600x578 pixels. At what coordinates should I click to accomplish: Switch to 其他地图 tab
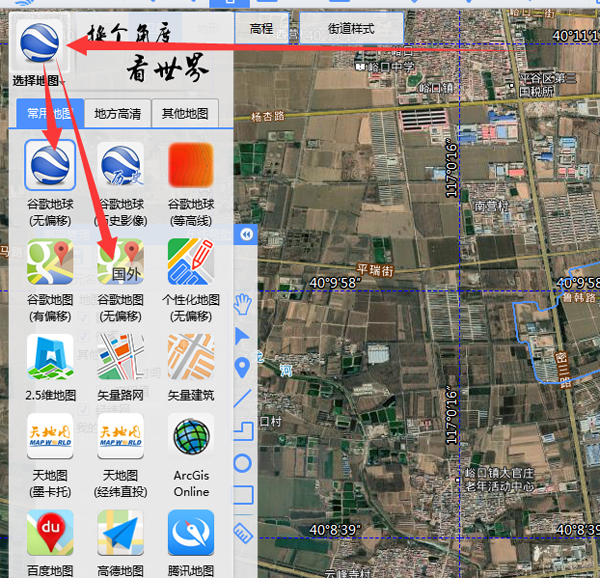(x=185, y=113)
